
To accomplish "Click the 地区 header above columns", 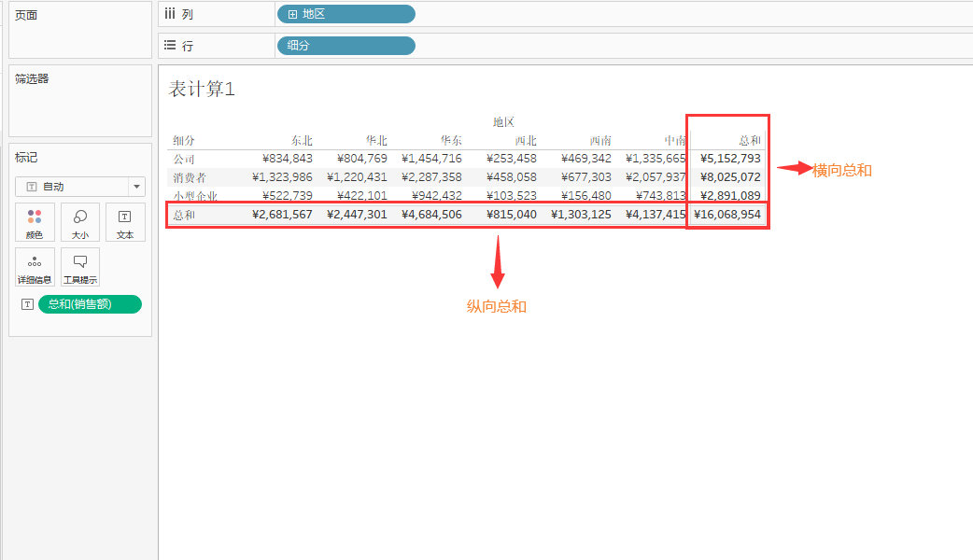I will point(503,121).
